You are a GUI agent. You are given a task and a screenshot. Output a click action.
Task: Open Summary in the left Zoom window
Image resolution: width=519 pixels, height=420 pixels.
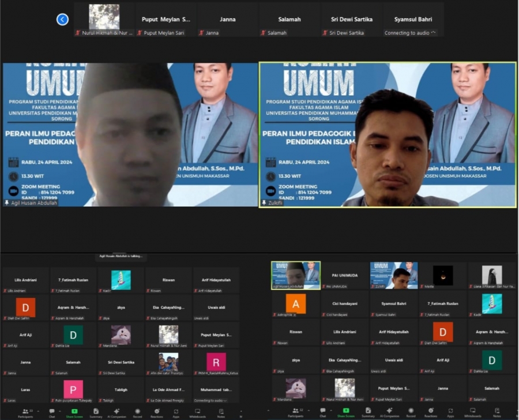(x=96, y=412)
